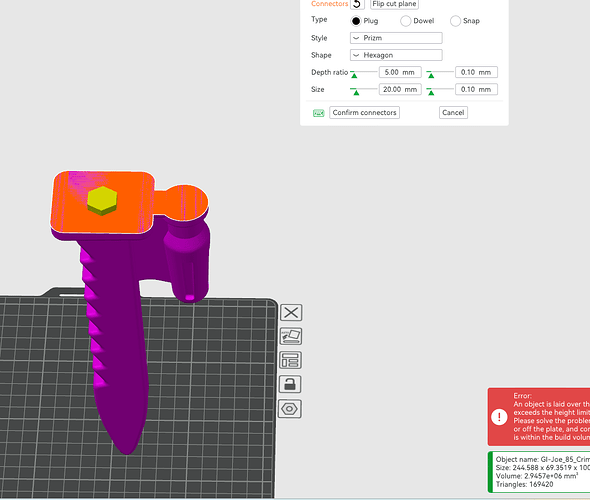The image size is (590, 500).
Task: Open the Shape dropdown showing Hexagon
Action: click(x=396, y=55)
